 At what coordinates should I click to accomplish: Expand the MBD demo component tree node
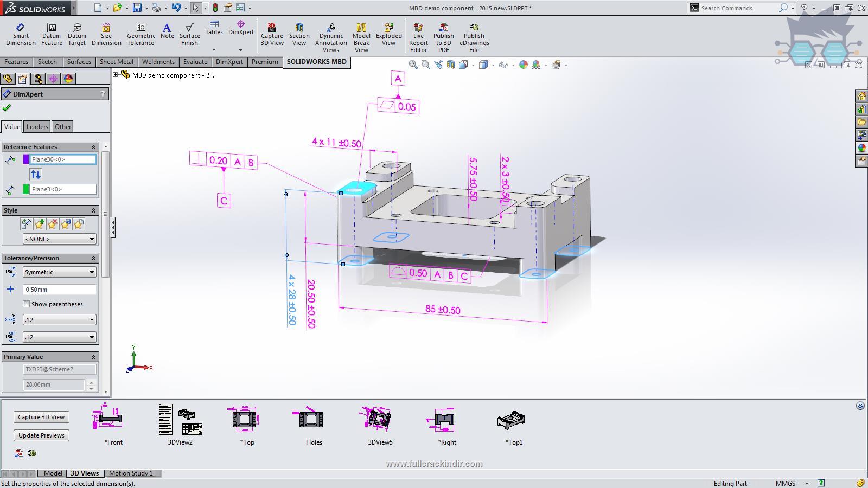pyautogui.click(x=116, y=75)
